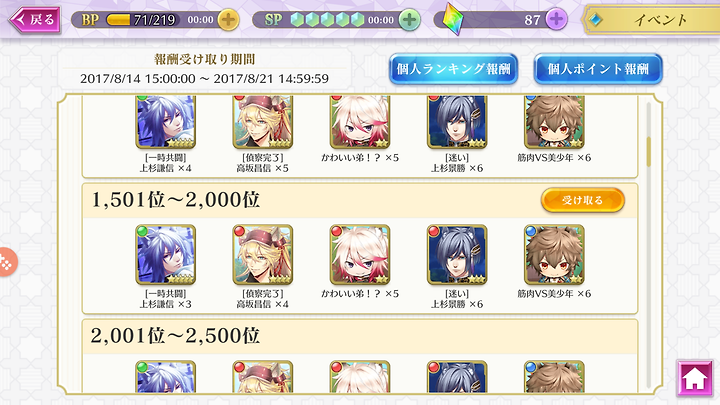The height and width of the screenshot is (405, 720).
Task: Go home via pink house icon
Action: (x=695, y=379)
